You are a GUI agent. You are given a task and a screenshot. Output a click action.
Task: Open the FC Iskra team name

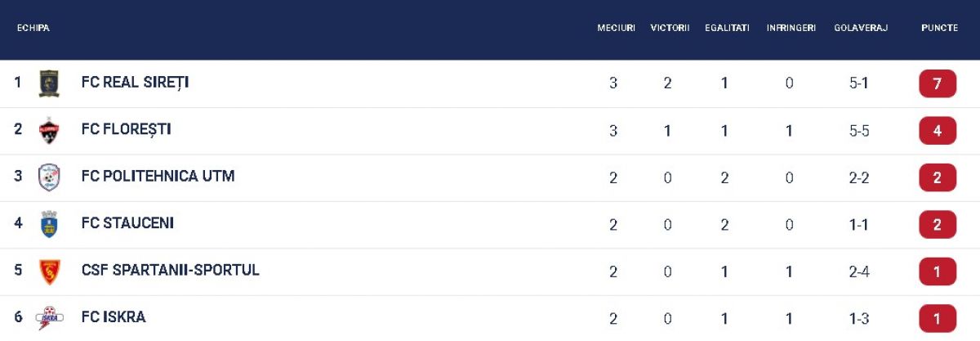[114, 317]
